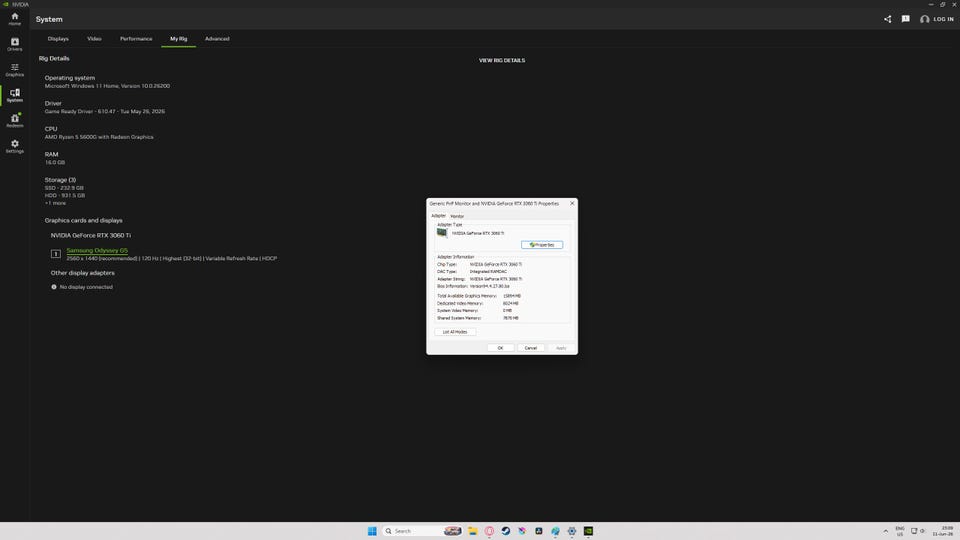Open Windows Settings gear on taskbar
The image size is (960, 540).
pyautogui.click(x=572, y=531)
